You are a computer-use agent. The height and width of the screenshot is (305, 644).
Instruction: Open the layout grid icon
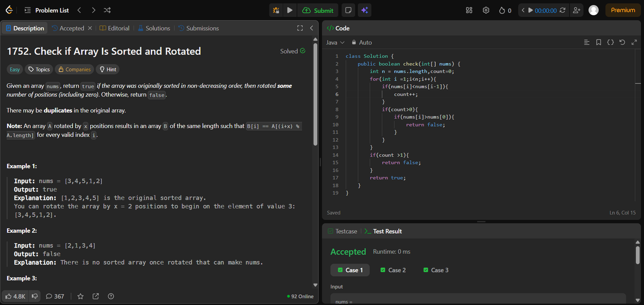469,10
